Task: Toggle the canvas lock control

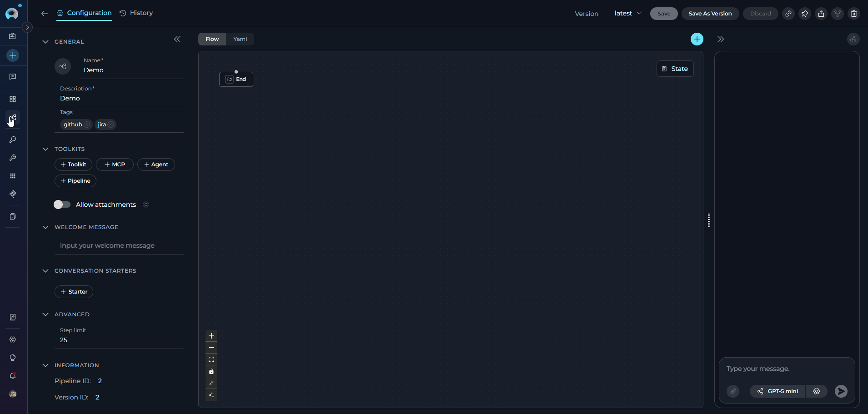Action: click(211, 371)
